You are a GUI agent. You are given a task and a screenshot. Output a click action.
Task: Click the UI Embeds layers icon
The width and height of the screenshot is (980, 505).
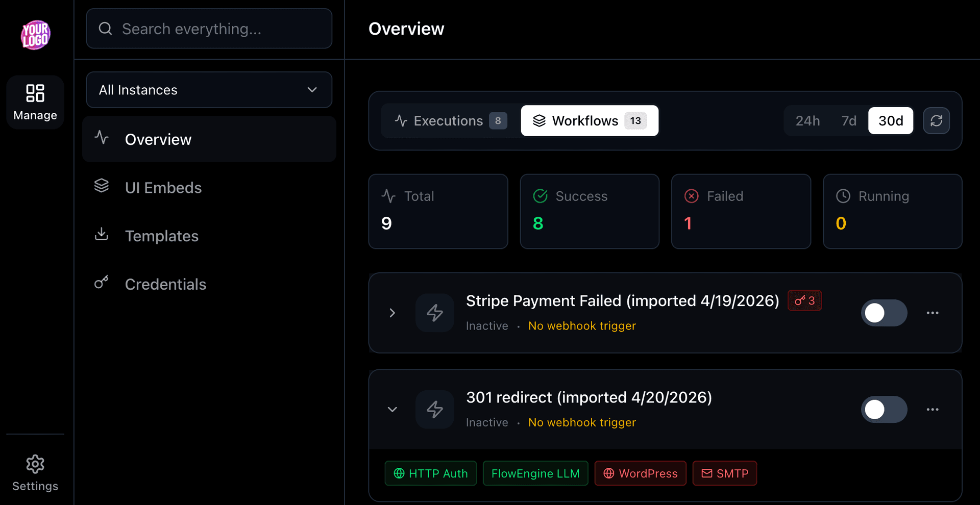click(102, 186)
